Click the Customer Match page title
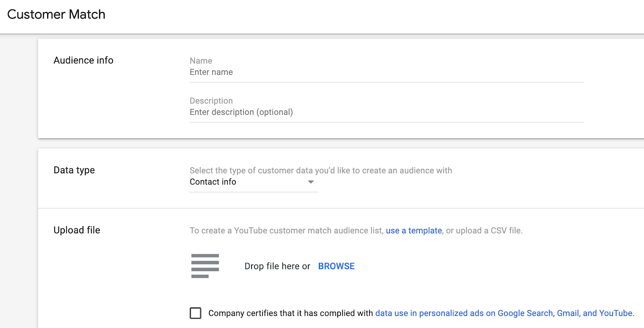The image size is (644, 328). pos(56,15)
